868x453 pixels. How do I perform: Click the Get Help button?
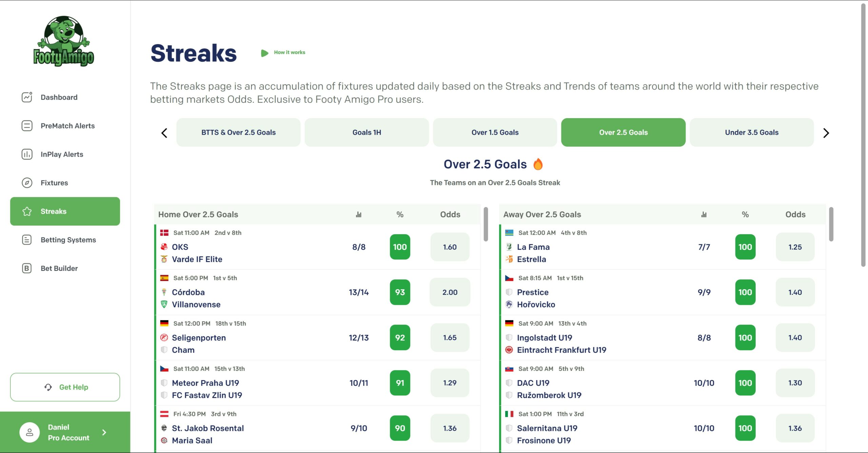pos(65,387)
